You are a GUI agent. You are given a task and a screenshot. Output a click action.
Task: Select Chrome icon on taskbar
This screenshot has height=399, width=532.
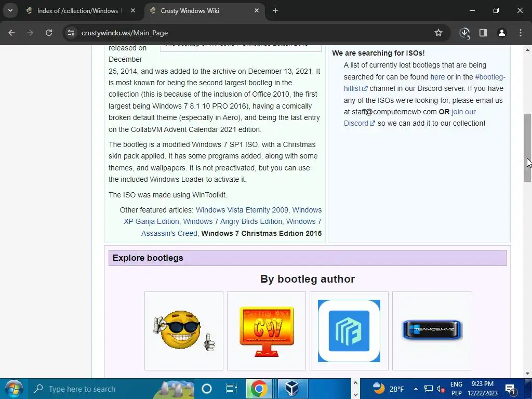coord(259,389)
